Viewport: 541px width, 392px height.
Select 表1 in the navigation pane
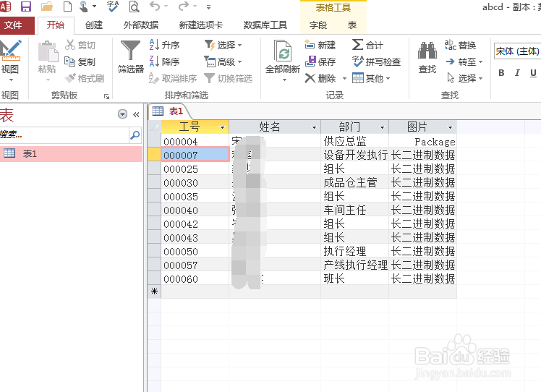pos(71,154)
